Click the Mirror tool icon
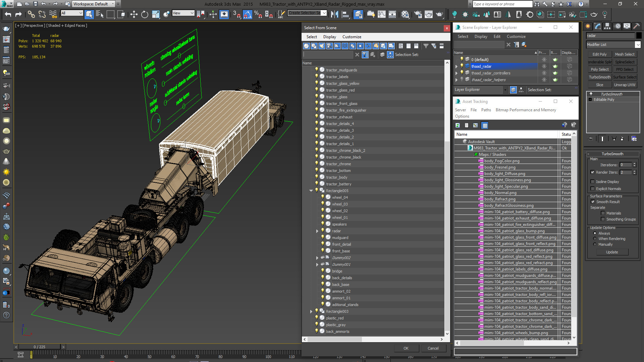 point(334,14)
